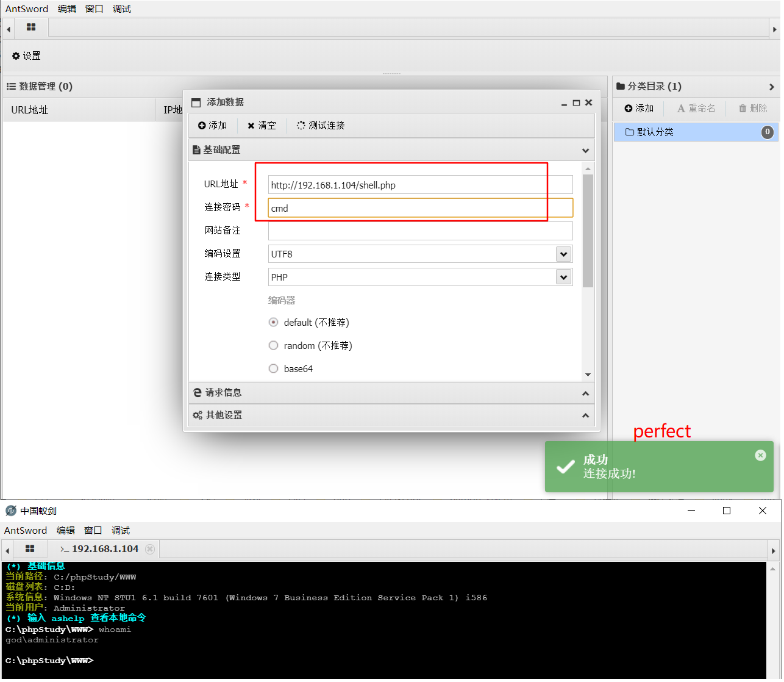Click the god\administrator output line

[52, 640]
